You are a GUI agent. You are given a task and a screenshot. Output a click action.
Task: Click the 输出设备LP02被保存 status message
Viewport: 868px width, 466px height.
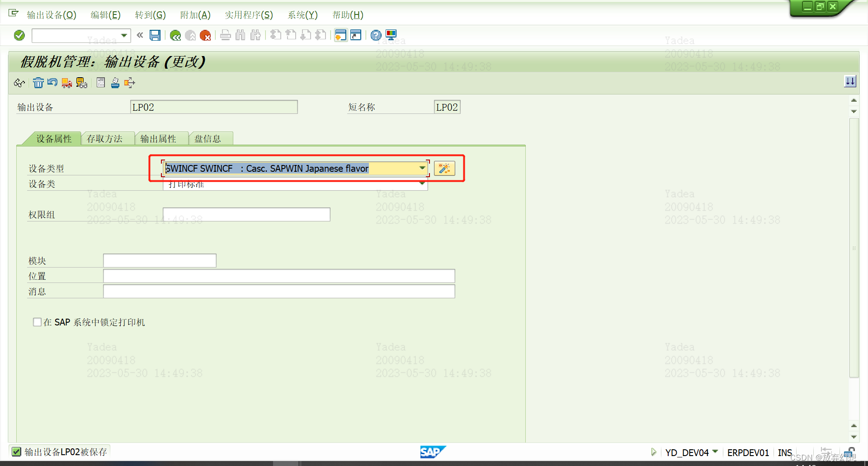click(x=66, y=452)
